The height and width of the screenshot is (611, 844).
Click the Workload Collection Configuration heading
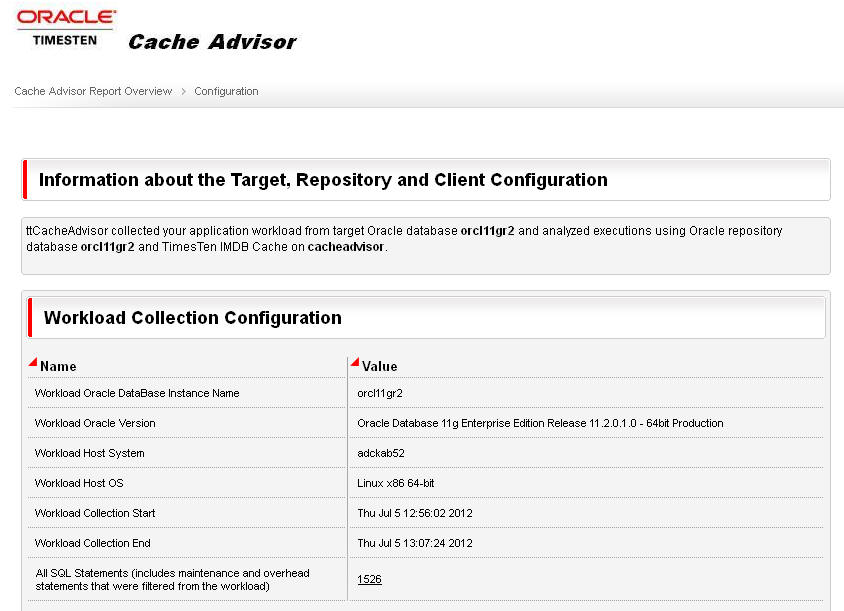pyautogui.click(x=193, y=318)
